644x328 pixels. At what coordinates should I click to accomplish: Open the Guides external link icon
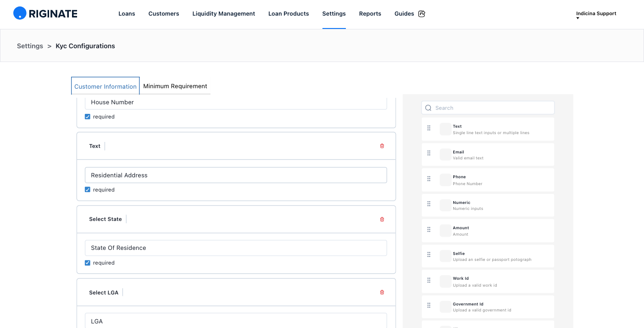pos(422,14)
